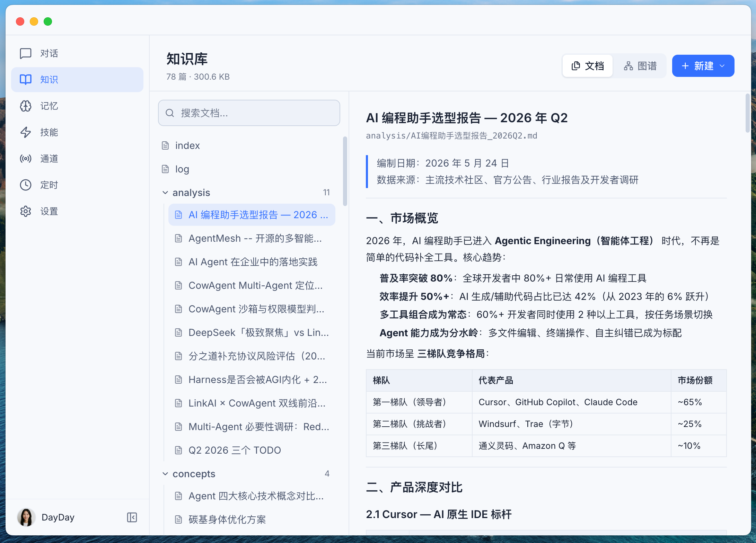Click file icon beside Harness是否会被AGI内化
Viewport: 756px width, 543px height.
[178, 380]
